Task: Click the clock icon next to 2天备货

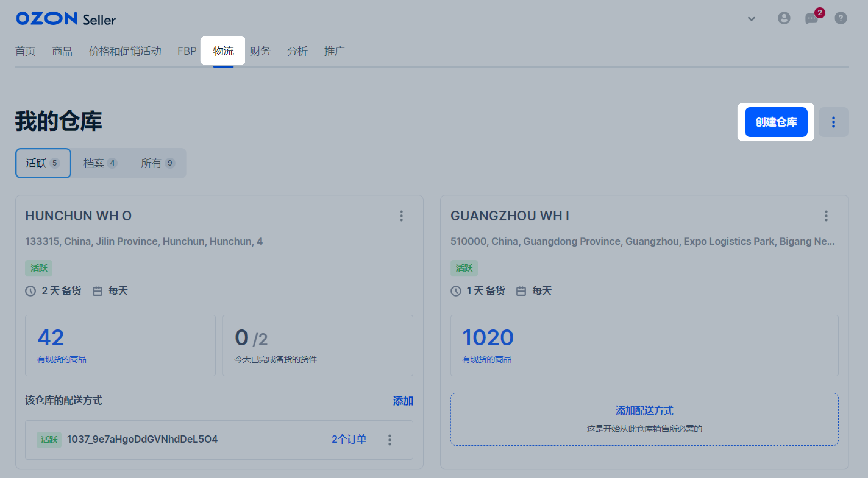Action: point(31,291)
